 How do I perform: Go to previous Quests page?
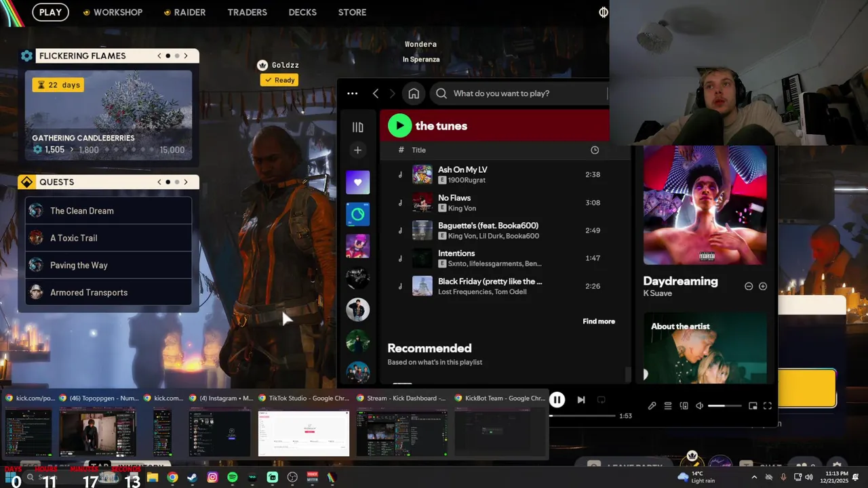click(x=159, y=182)
